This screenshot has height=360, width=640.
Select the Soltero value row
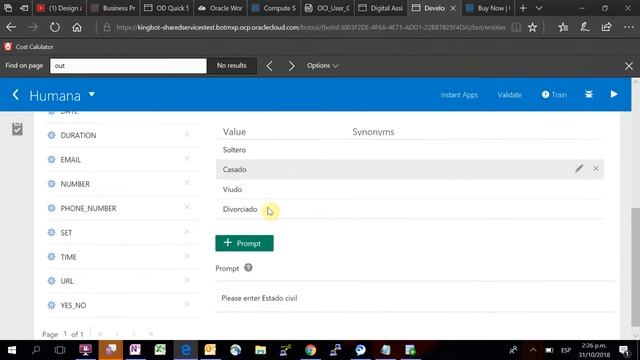410,150
